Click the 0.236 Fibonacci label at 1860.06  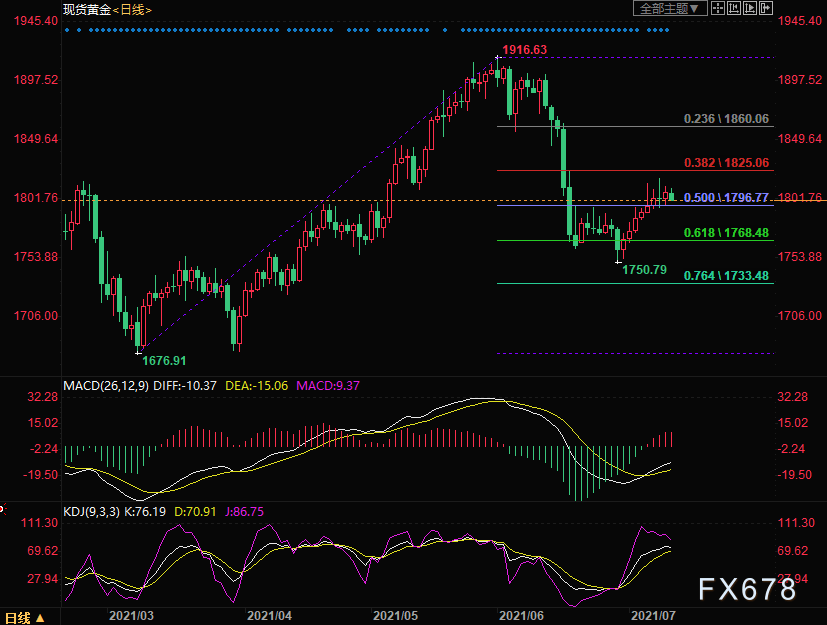click(x=726, y=119)
